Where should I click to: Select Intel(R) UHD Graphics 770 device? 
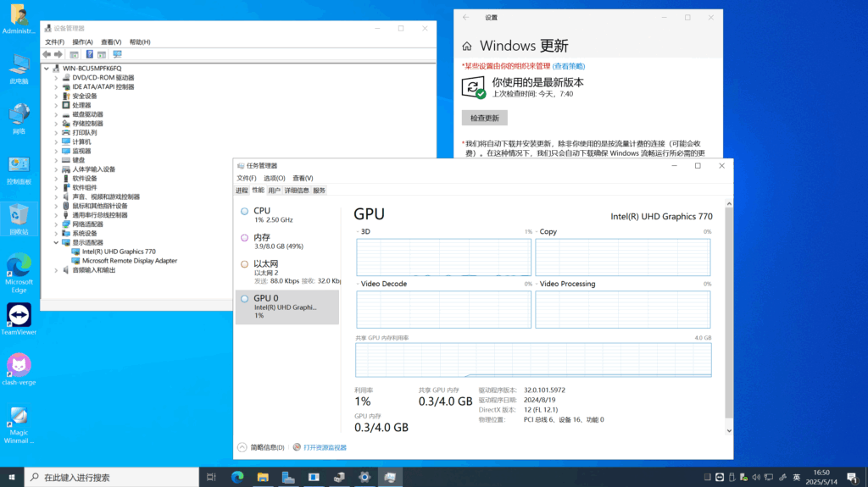coord(119,252)
